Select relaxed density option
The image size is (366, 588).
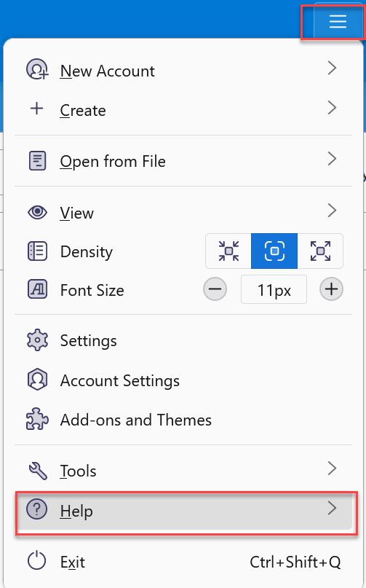[320, 251]
